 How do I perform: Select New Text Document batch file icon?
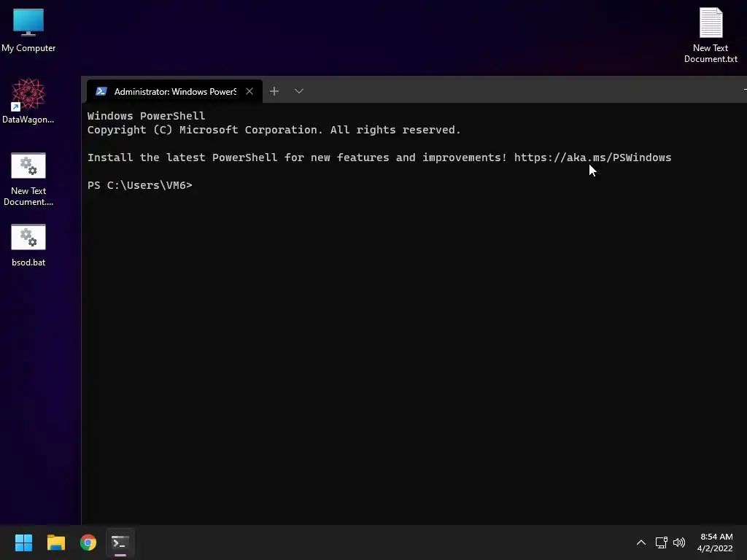(x=28, y=179)
